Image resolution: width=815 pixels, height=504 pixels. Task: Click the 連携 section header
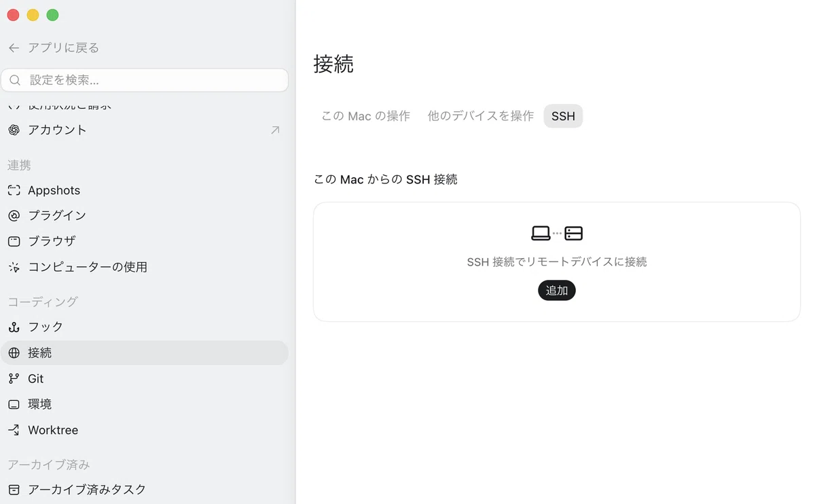click(20, 165)
